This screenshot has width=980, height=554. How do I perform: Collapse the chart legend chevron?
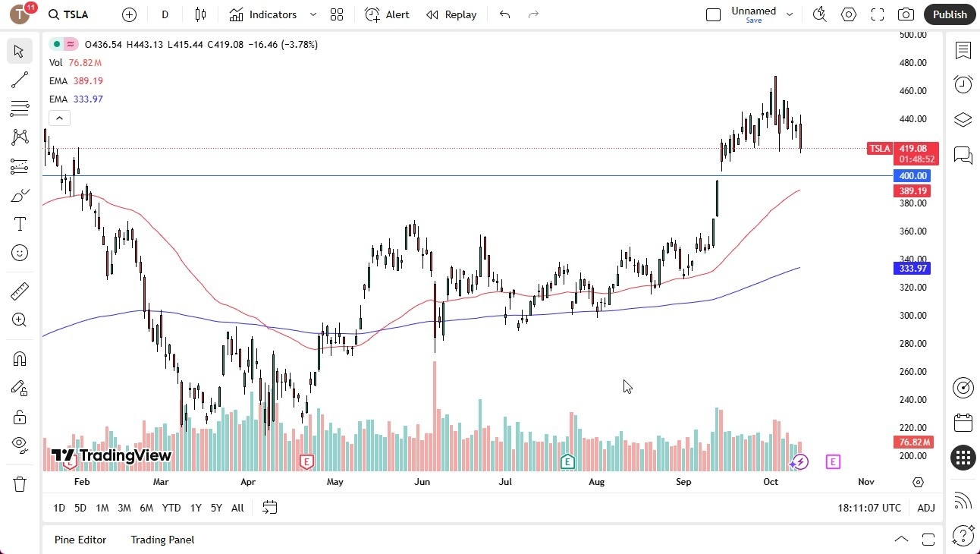click(59, 118)
